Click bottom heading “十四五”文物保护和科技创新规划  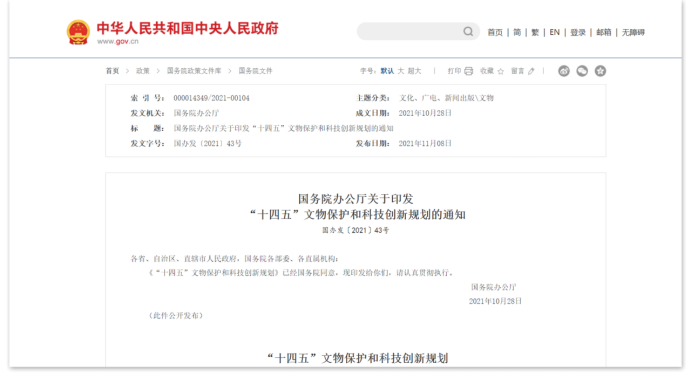click(357, 358)
